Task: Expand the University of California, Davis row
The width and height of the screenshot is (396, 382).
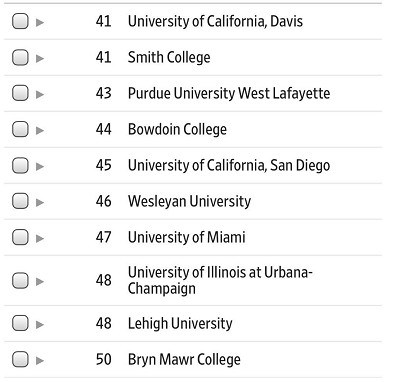Action: (40, 22)
